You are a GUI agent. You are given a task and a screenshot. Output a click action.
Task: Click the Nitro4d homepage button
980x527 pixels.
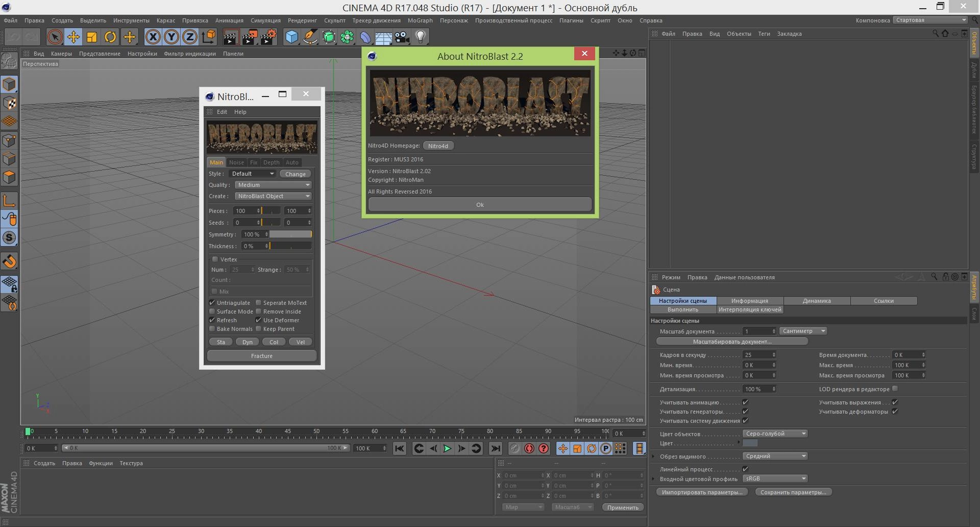pos(438,146)
